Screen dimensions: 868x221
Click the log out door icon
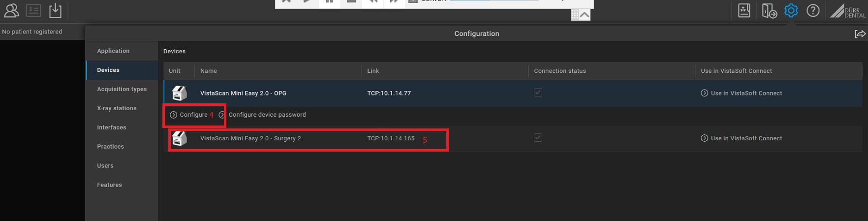click(x=769, y=10)
